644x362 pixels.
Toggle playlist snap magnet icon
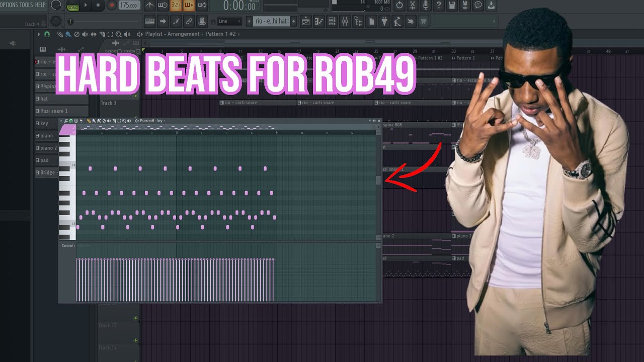tap(47, 34)
